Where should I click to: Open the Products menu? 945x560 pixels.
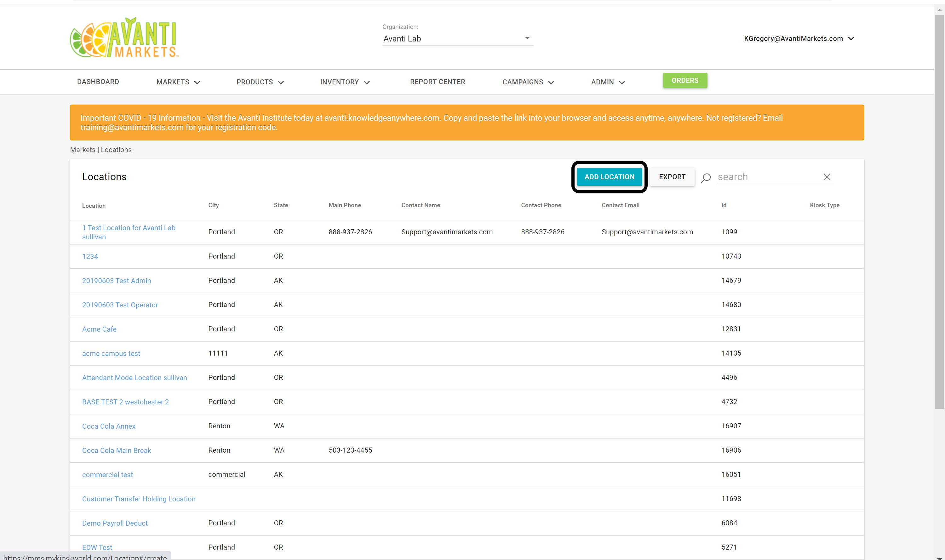260,82
